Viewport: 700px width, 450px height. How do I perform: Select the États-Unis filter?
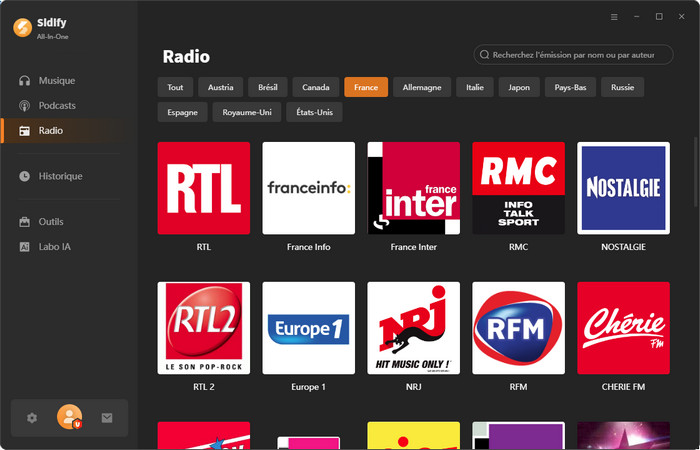[314, 112]
